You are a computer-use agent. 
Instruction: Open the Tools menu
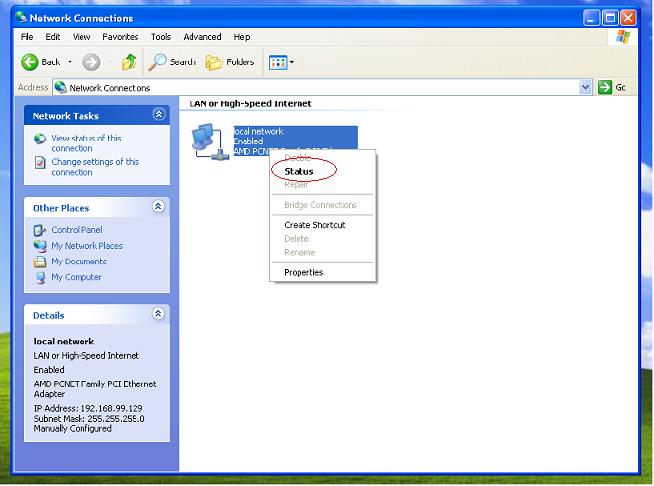pyautogui.click(x=161, y=37)
